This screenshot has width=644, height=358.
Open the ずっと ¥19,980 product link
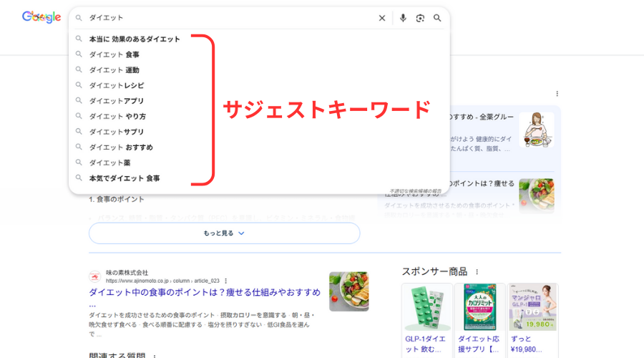(x=526, y=344)
